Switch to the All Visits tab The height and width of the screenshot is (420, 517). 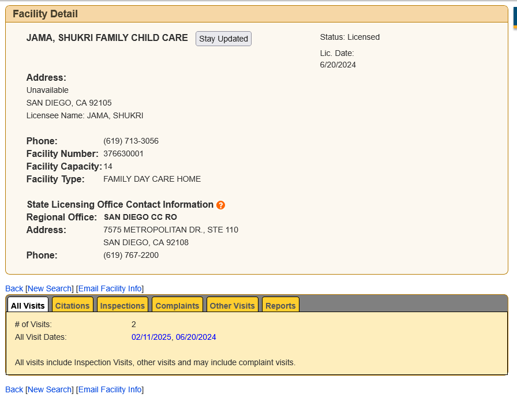click(x=28, y=305)
